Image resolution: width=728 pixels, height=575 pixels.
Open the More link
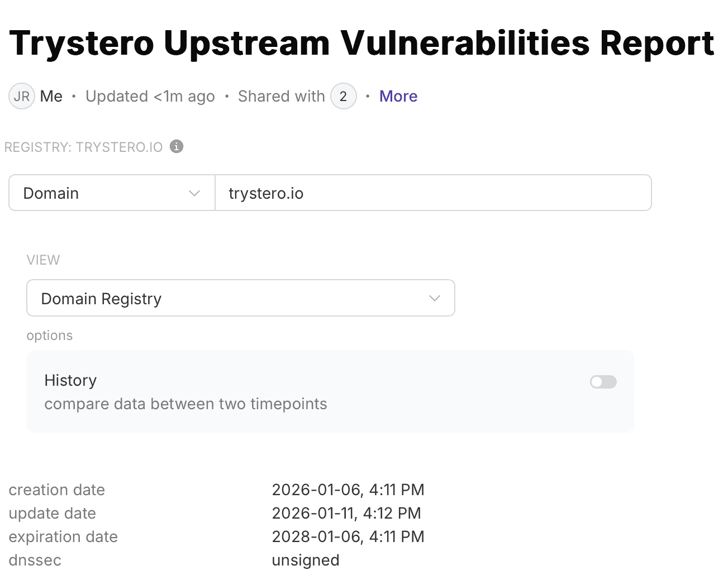[x=398, y=97]
